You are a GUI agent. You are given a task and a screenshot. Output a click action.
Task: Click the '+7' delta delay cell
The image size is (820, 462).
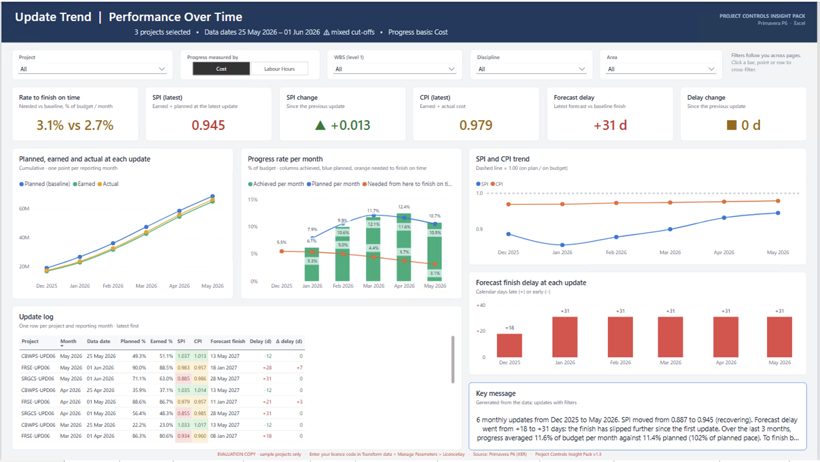[x=300, y=368]
